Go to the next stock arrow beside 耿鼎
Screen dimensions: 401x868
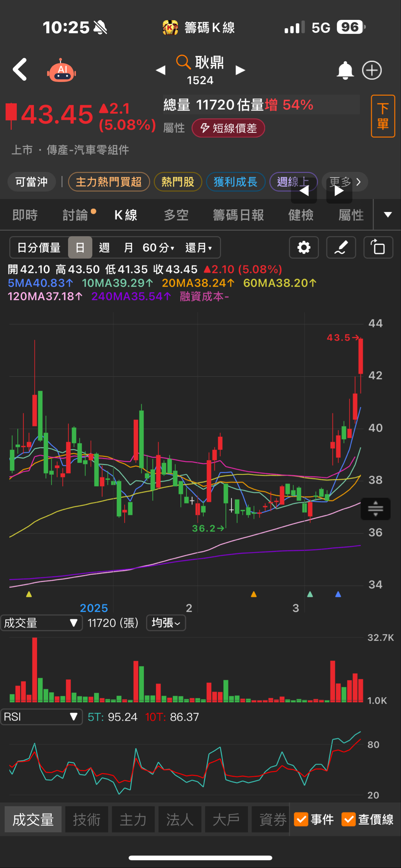240,70
